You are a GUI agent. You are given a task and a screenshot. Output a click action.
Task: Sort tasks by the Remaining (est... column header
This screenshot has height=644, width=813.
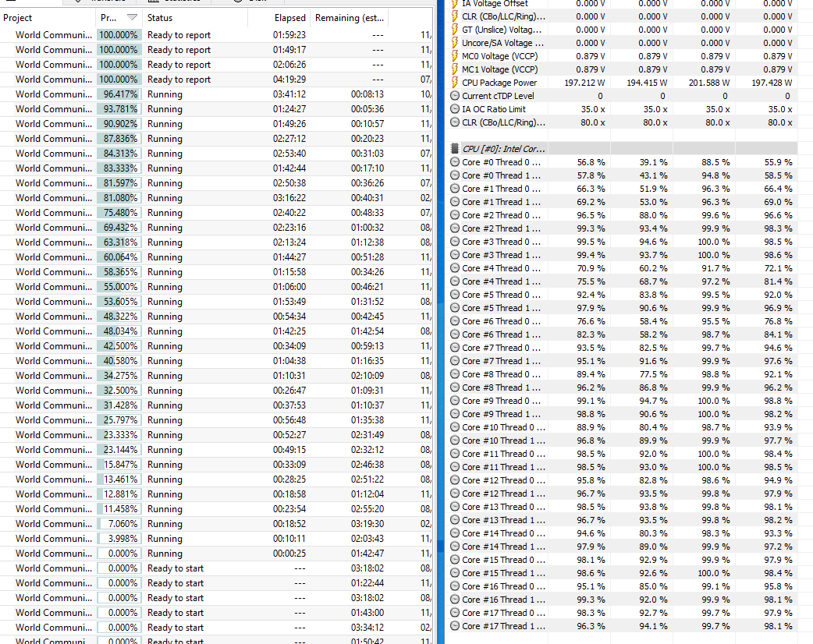349,18
